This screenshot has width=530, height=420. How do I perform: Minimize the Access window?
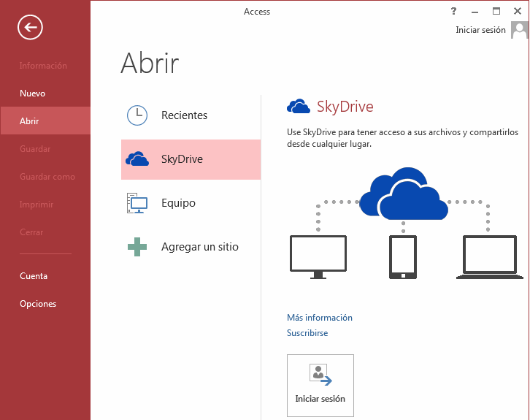[475, 11]
